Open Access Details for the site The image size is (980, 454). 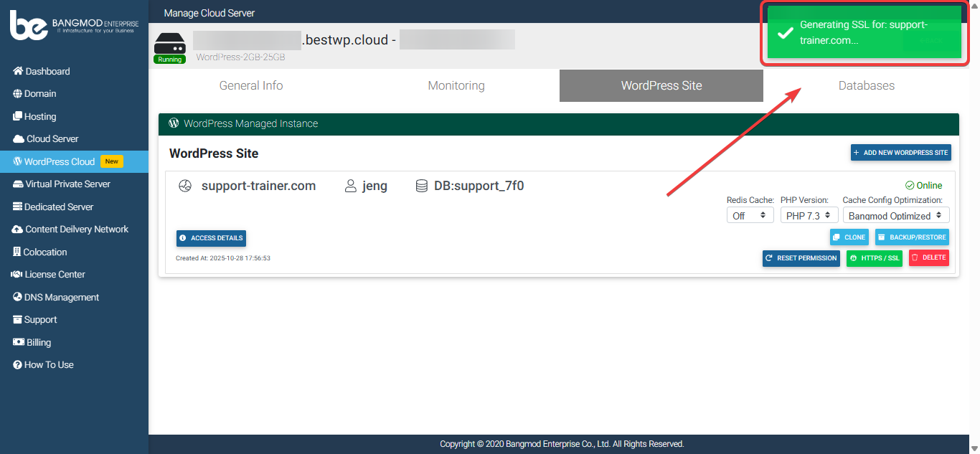[x=211, y=238]
